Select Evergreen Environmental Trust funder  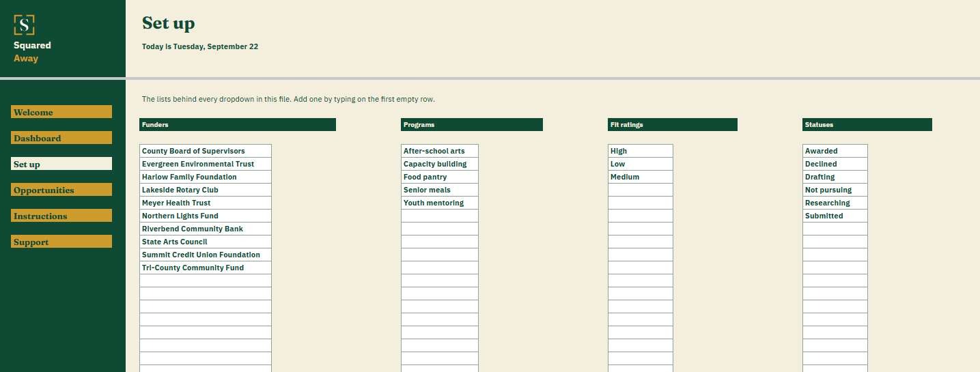click(206, 164)
